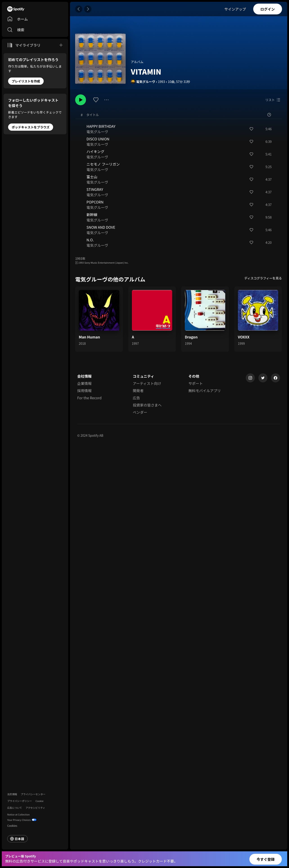This screenshot has height=868, width=289.
Task: Like HAPPY BIRTHDAY track
Action: 251,129
